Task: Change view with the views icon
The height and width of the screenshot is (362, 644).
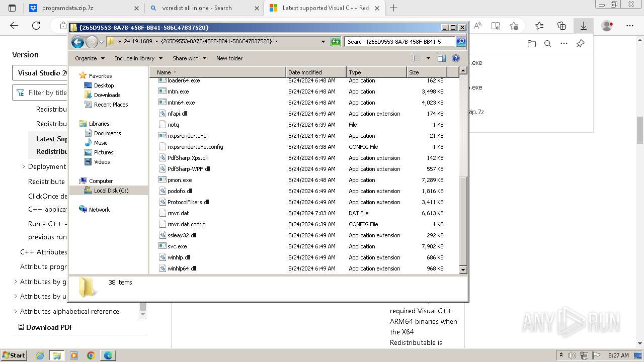Action: pos(416,58)
